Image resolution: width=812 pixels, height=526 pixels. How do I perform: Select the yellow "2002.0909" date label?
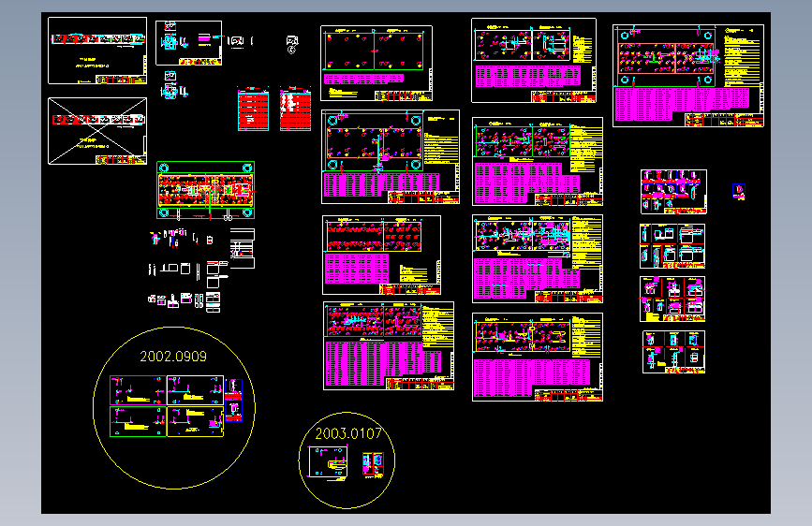pyautogui.click(x=173, y=357)
